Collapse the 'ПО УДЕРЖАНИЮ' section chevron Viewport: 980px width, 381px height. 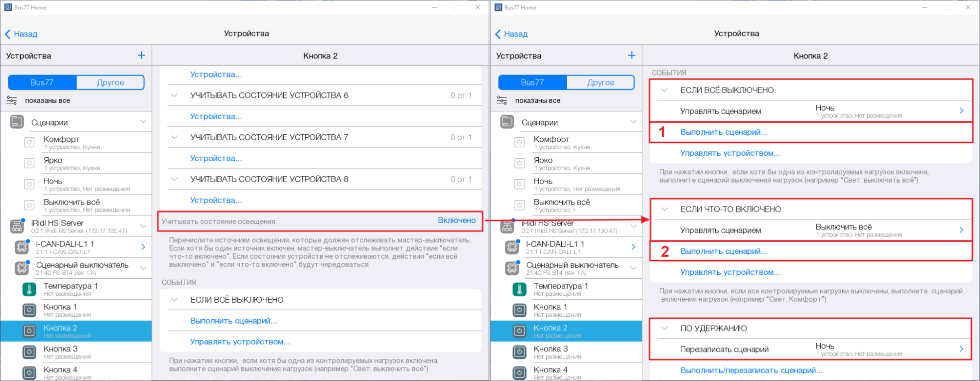tap(664, 328)
